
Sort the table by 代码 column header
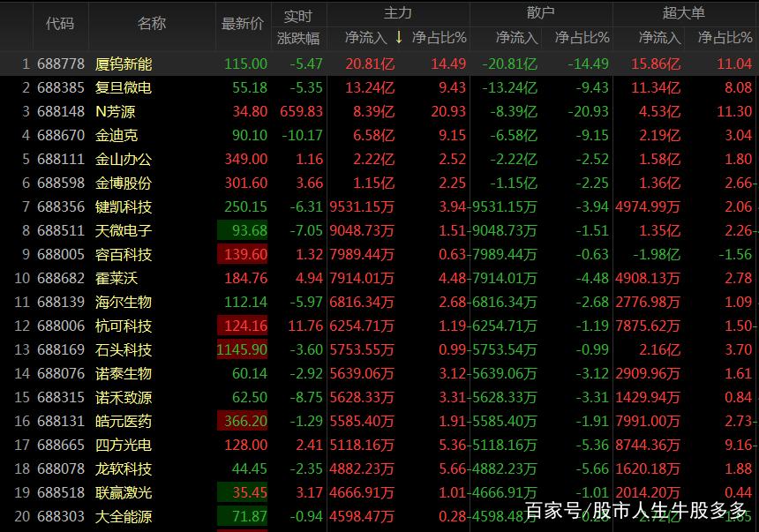coord(60,23)
